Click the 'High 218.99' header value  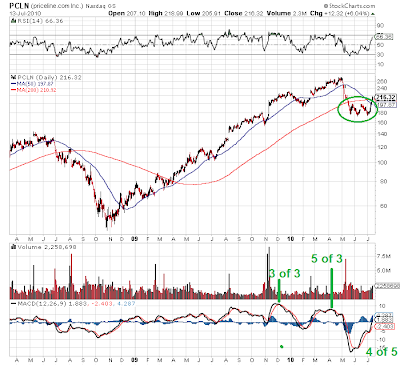166,13
